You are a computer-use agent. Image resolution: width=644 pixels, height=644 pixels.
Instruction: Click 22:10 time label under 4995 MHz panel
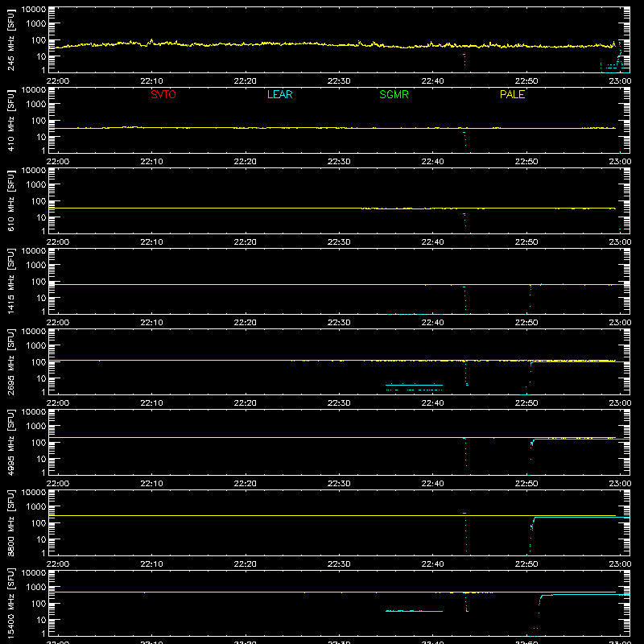(151, 484)
